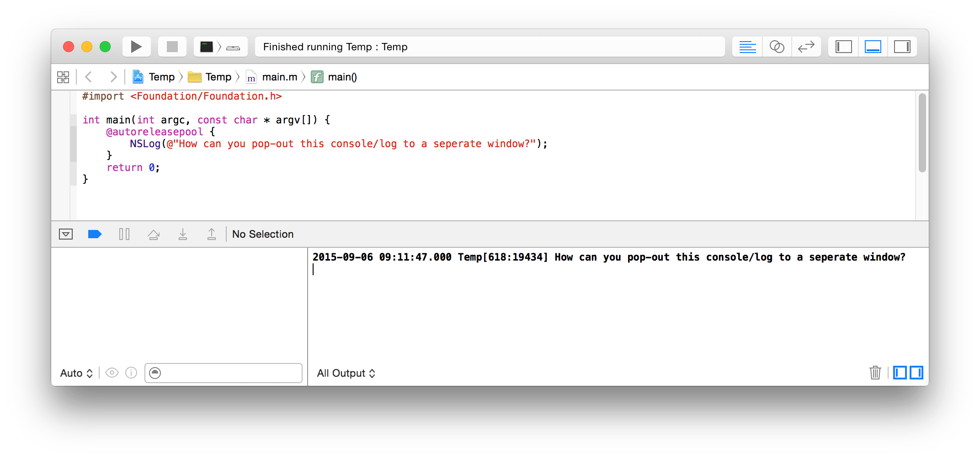This screenshot has width=980, height=459.
Task: Pause execution using the pause icon
Action: (124, 234)
